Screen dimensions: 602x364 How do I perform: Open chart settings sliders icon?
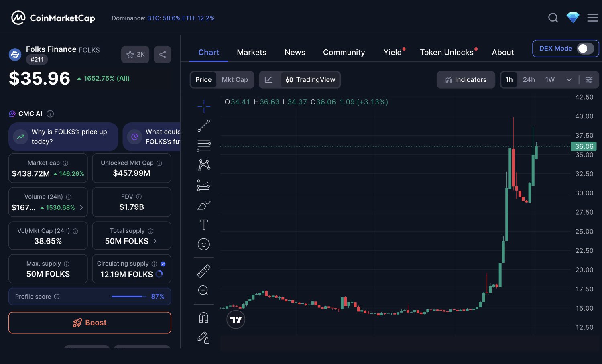[589, 80]
